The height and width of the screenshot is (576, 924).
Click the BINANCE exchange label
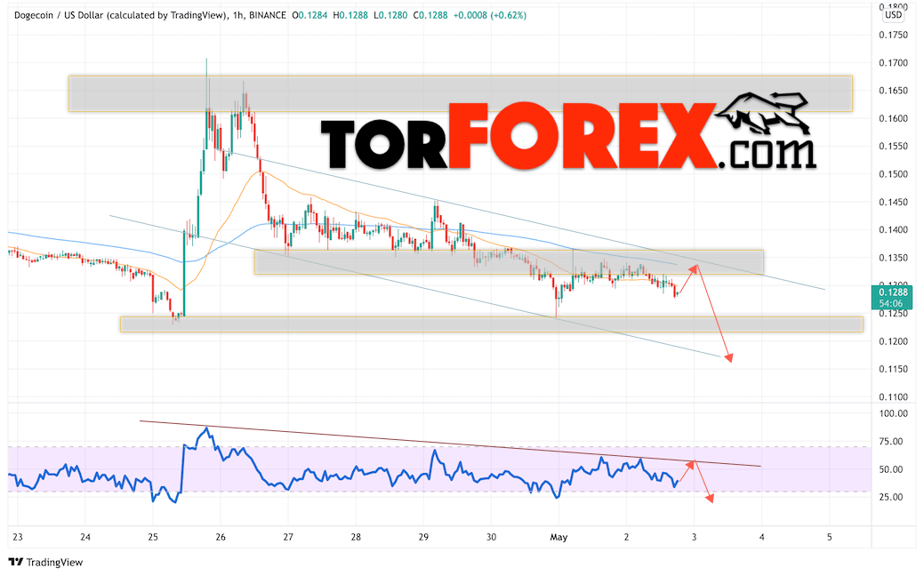tap(268, 15)
